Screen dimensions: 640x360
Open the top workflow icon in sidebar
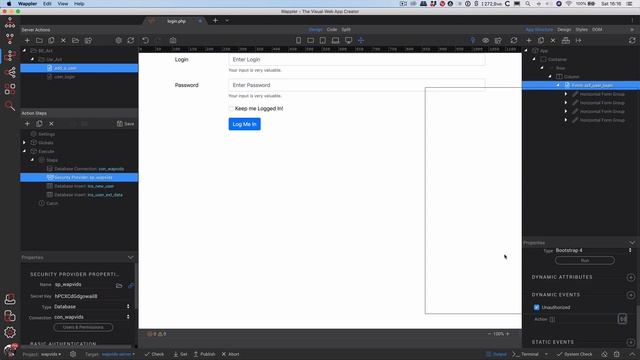tap(10, 22)
